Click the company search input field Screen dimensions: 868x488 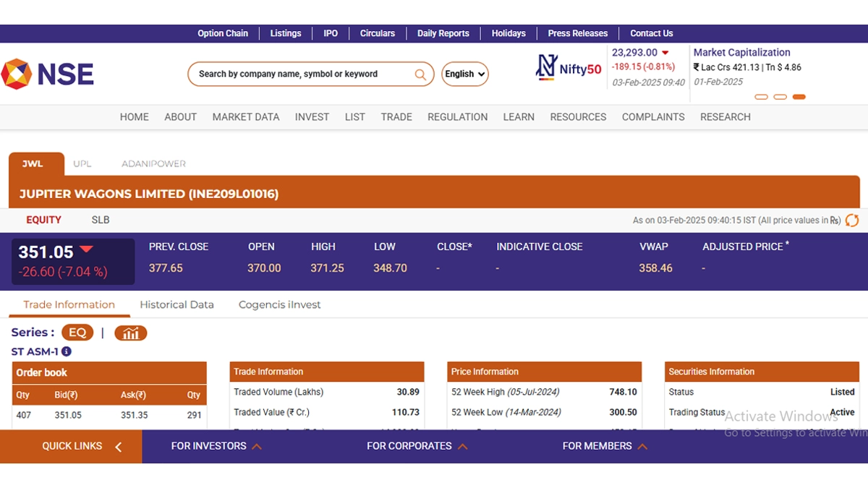tap(304, 74)
